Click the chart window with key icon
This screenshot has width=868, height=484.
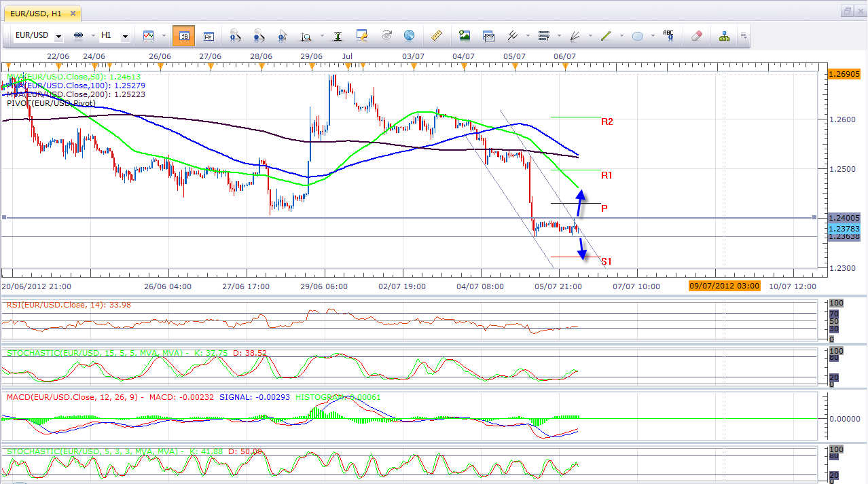click(361, 35)
